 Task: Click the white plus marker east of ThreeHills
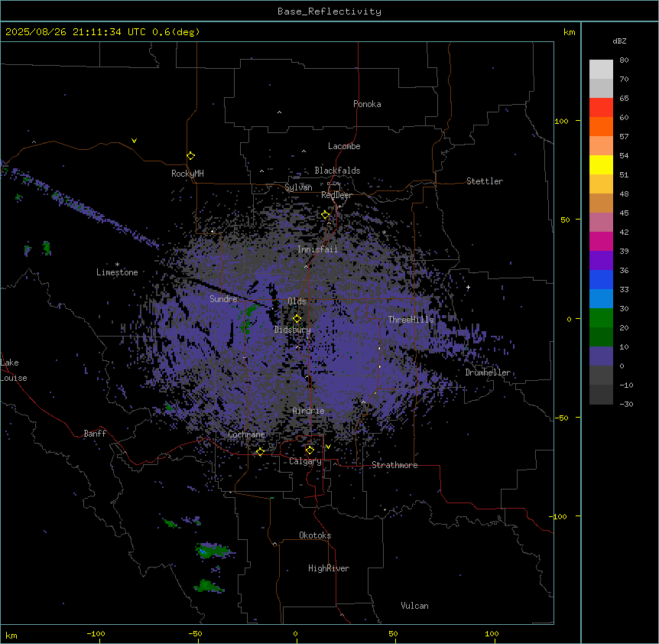(x=468, y=287)
